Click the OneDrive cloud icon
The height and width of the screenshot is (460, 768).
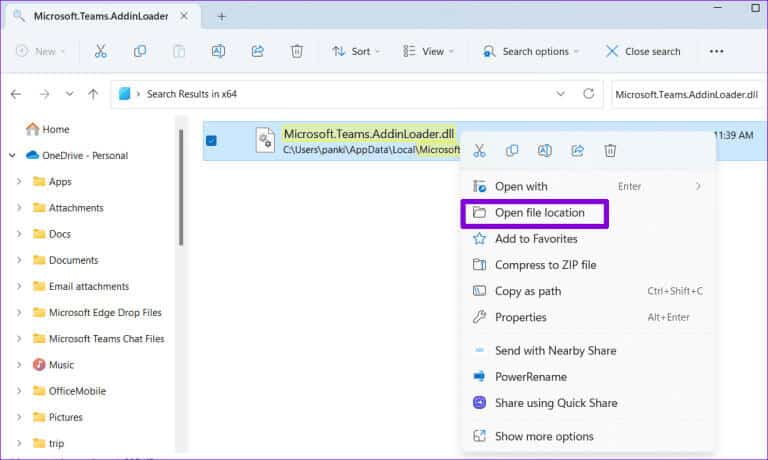(x=32, y=155)
